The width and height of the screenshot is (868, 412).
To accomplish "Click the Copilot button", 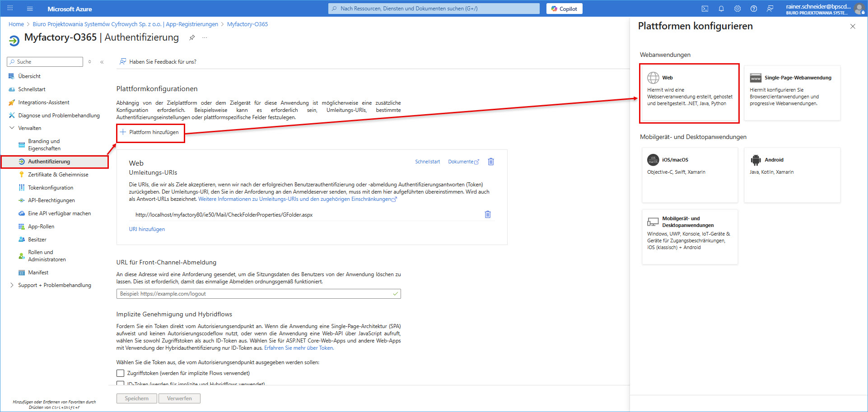I will [x=565, y=9].
